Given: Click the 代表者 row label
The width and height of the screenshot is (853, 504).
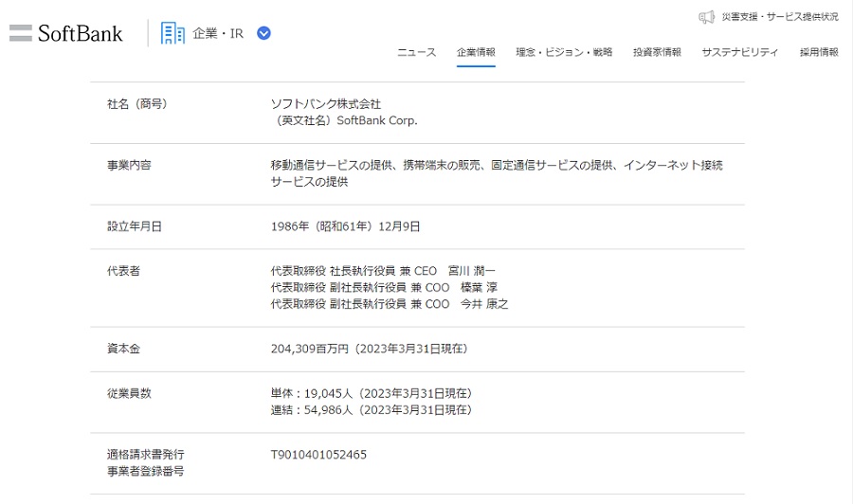Looking at the screenshot, I should point(123,271).
